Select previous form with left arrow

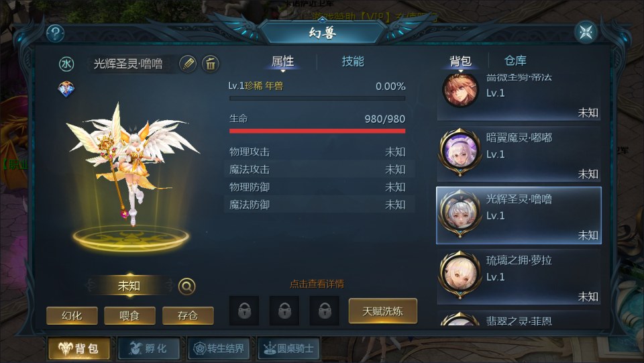[91, 285]
